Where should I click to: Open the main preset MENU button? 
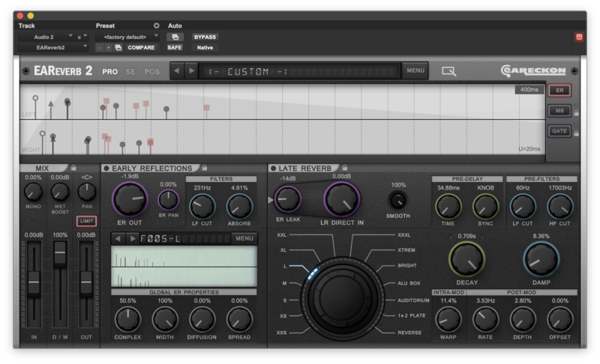tap(415, 71)
